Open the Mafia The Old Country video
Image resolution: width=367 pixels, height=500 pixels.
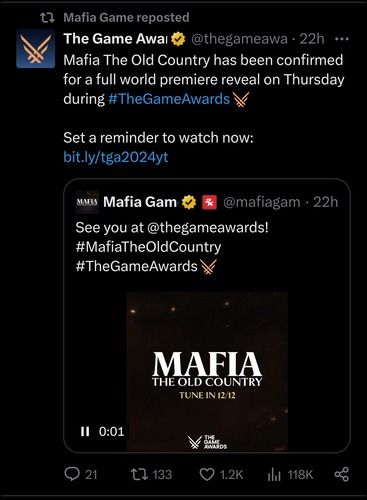207,371
